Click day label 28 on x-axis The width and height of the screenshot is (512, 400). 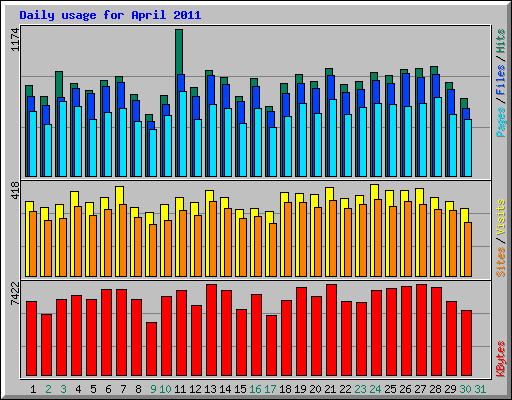point(435,389)
